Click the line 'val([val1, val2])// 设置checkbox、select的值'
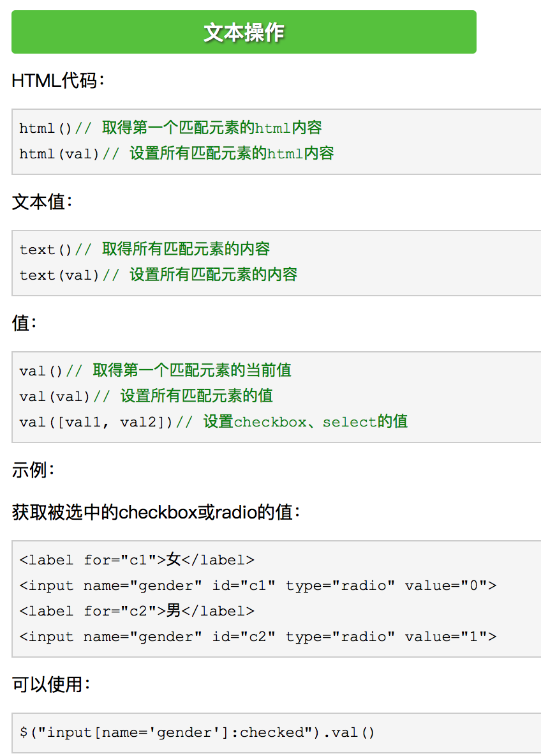Screen dimensions: 541x756 coord(214,422)
